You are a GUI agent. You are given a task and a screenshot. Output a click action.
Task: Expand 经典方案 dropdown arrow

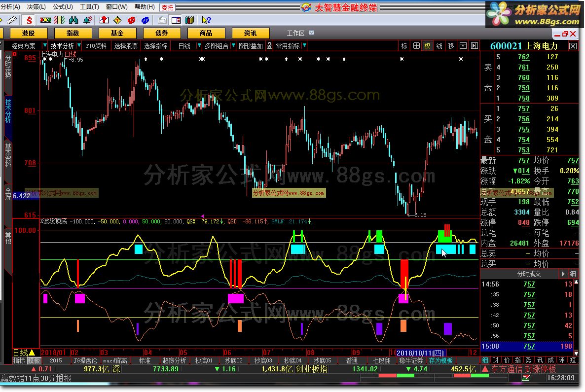(x=45, y=45)
